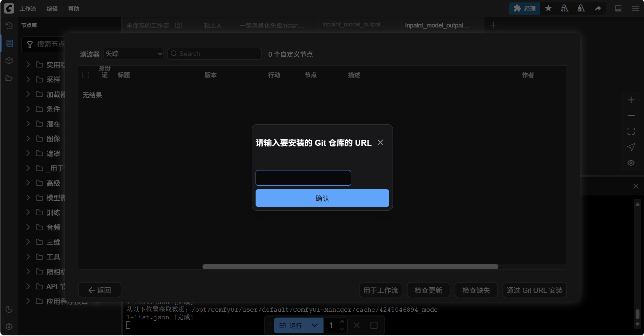
Task: Click the share arrow icon
Action: pyautogui.click(x=598, y=8)
